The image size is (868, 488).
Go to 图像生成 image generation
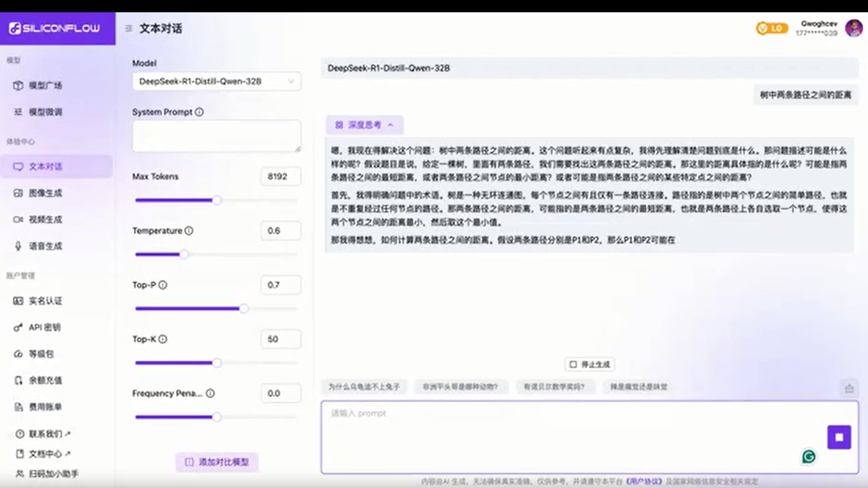(x=45, y=193)
